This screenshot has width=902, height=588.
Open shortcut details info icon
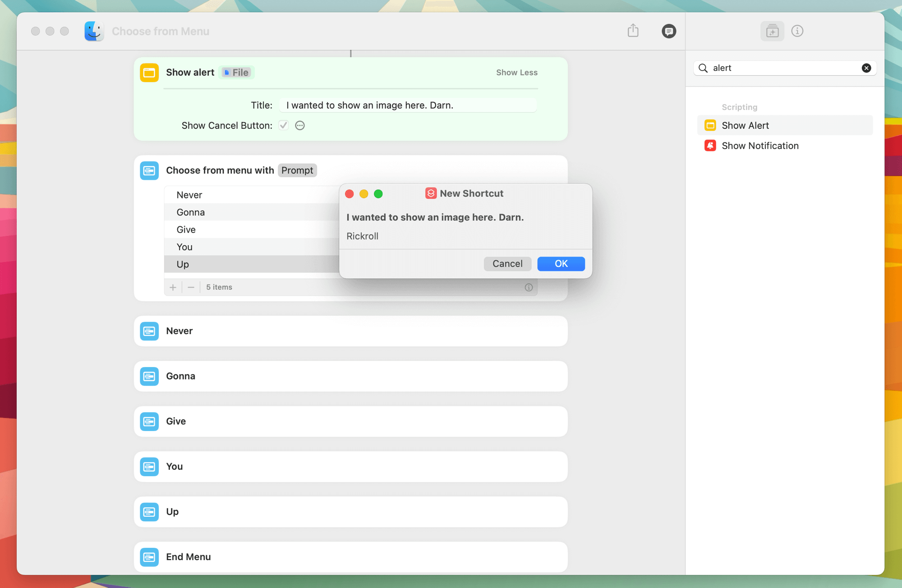(x=797, y=31)
